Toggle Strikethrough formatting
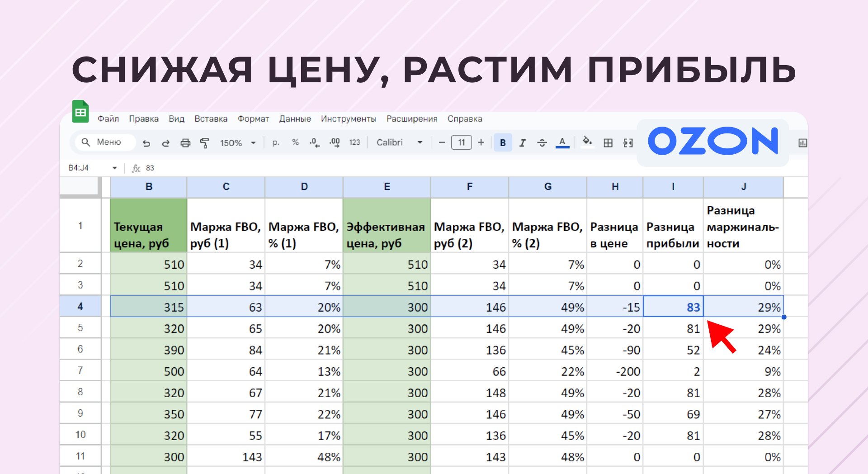This screenshot has height=474, width=868. click(542, 143)
